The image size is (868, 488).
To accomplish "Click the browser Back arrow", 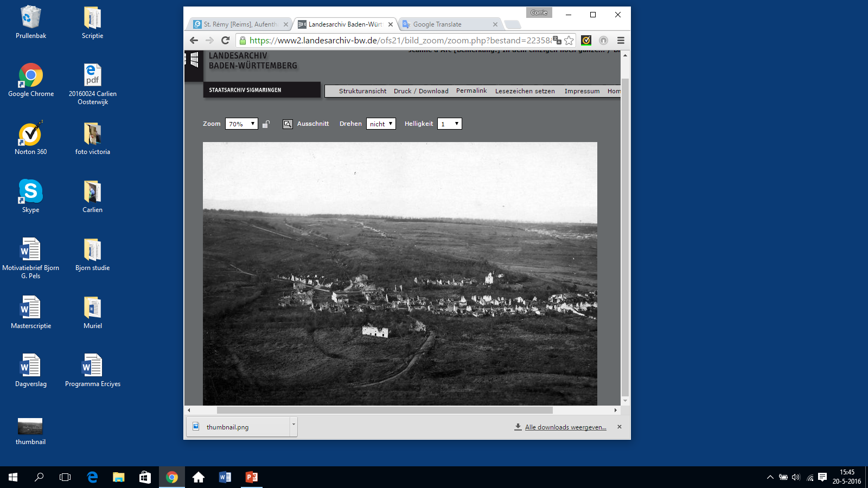I will coord(194,40).
